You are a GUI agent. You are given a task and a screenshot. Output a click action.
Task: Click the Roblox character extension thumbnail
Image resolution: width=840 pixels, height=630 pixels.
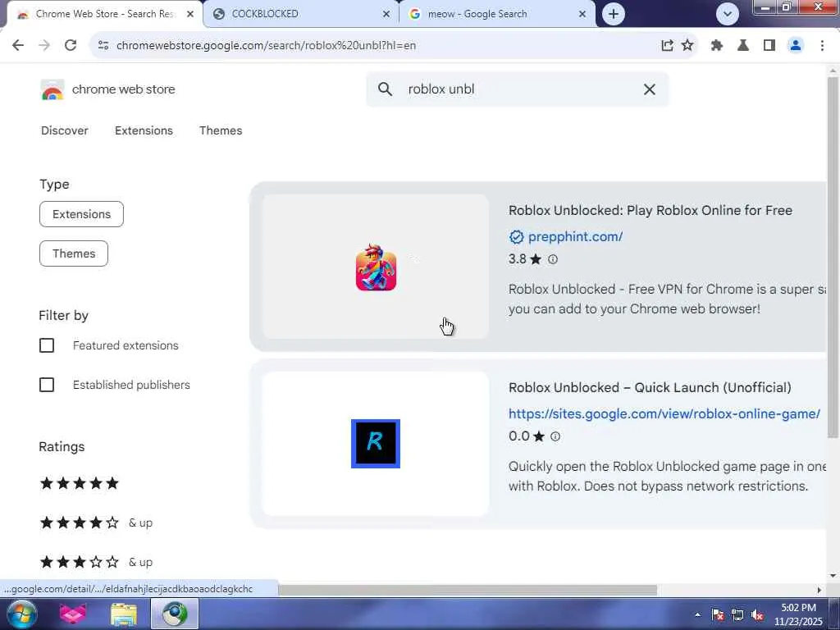tap(376, 267)
